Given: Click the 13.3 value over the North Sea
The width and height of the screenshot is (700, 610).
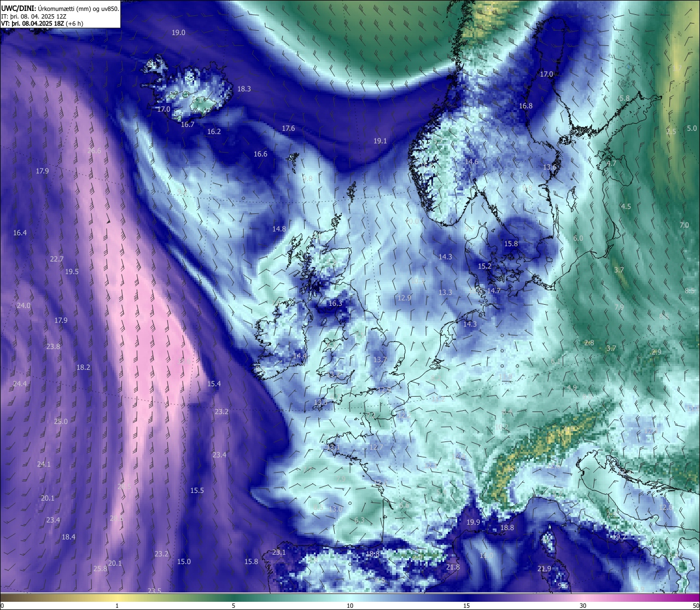Looking at the screenshot, I should 445,293.
